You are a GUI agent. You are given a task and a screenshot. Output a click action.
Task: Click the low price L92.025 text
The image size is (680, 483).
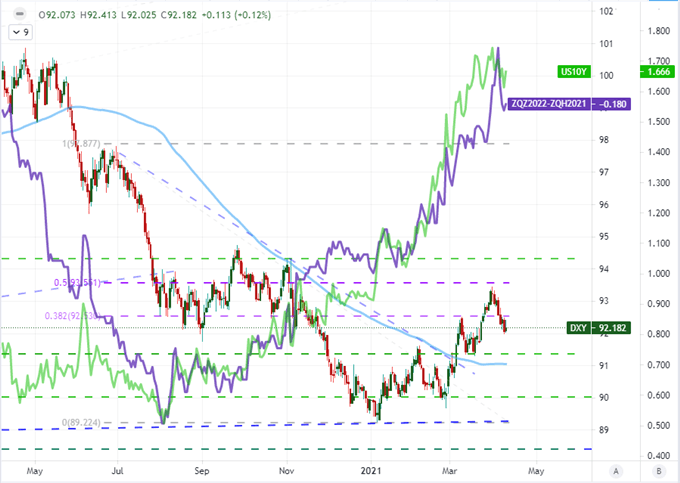click(x=138, y=15)
